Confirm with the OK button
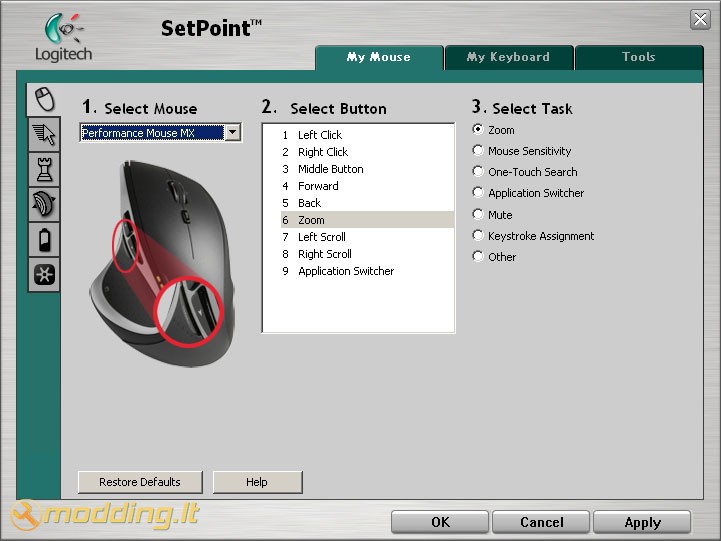Image resolution: width=721 pixels, height=541 pixels. pos(440,522)
